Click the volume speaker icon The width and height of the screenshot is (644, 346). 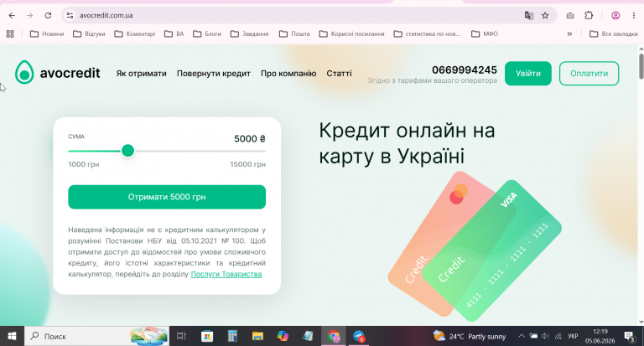[x=545, y=336]
